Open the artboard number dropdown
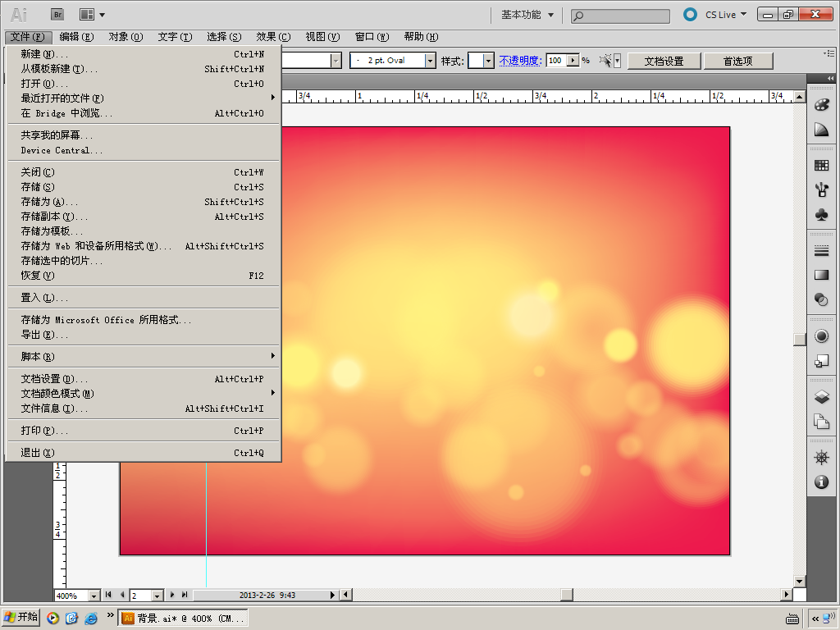Screen dimensions: 840x630 point(157,596)
